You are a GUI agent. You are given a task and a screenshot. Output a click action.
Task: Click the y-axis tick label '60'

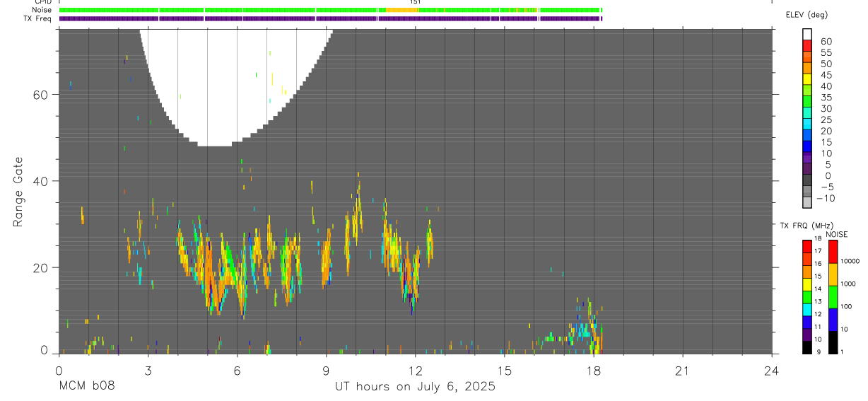(41, 95)
